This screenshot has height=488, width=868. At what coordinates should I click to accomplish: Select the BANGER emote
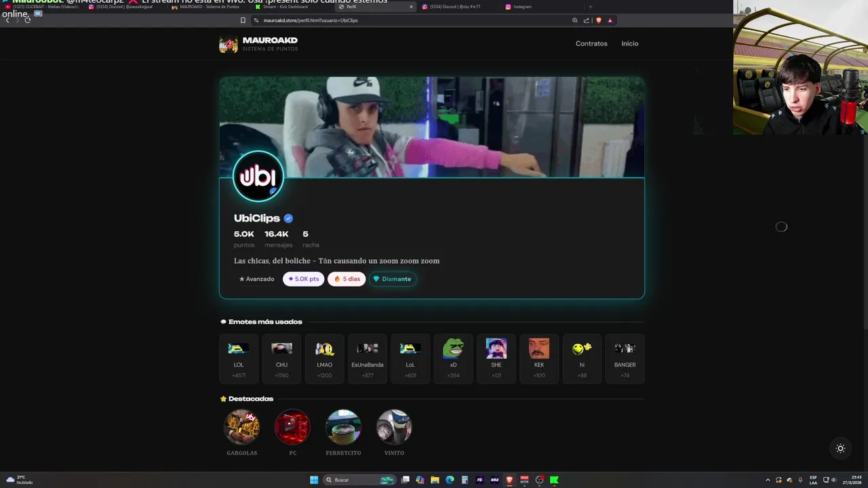point(625,359)
